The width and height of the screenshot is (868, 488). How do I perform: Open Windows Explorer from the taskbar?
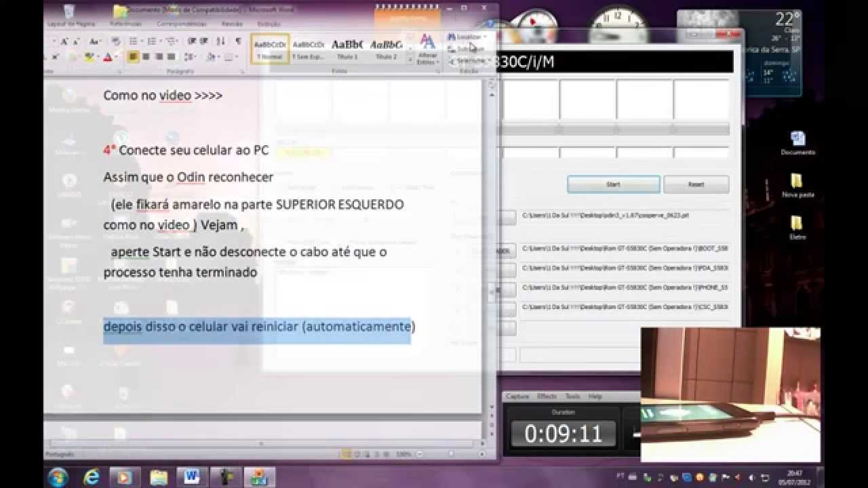(x=158, y=476)
